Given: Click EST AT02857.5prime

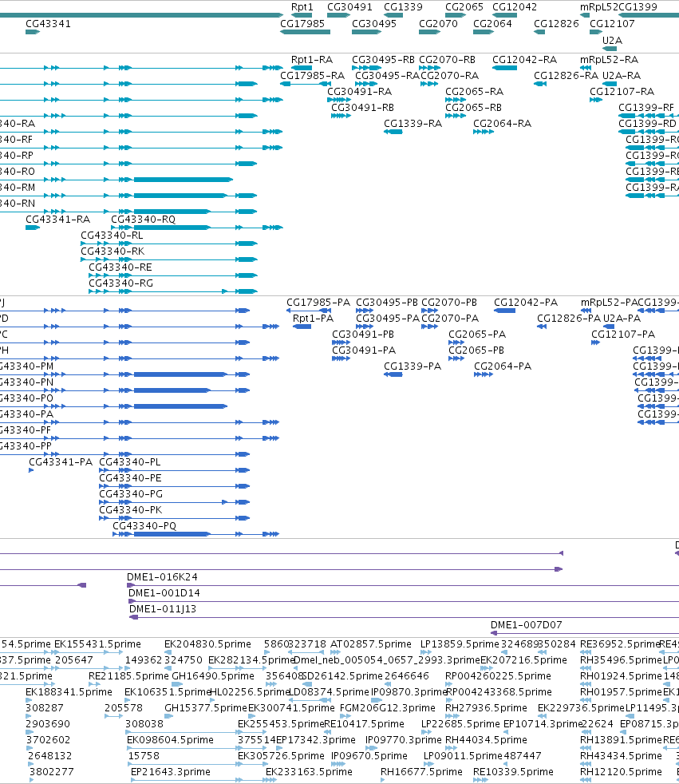Looking at the screenshot, I should [x=371, y=644].
